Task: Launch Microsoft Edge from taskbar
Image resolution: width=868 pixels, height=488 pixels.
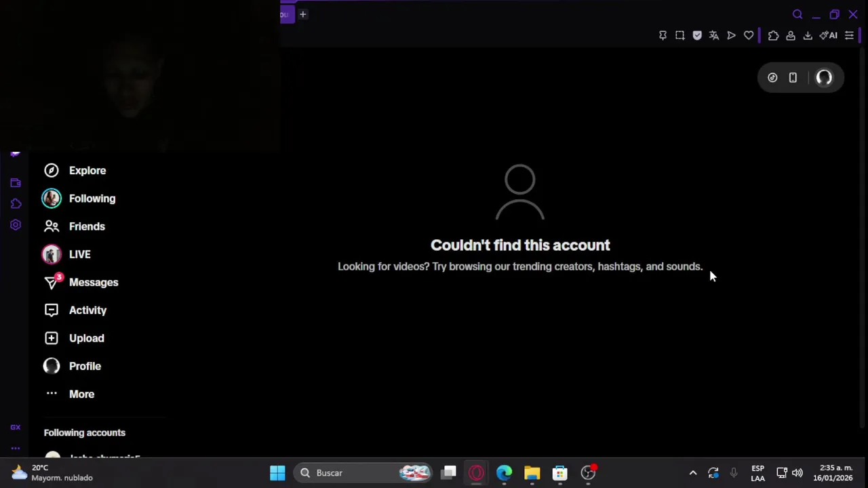Action: click(505, 473)
